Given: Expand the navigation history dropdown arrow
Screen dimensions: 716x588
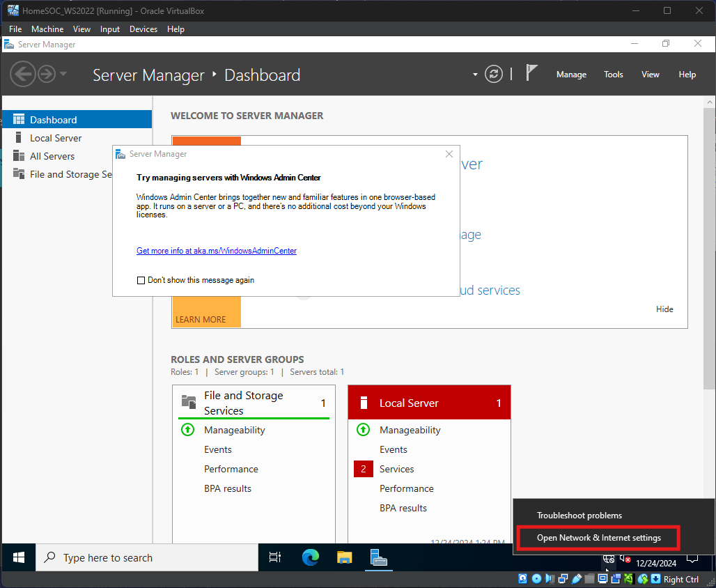Looking at the screenshot, I should [63, 74].
